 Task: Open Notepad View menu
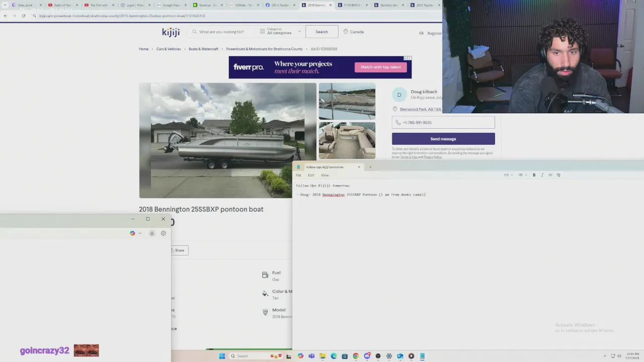(325, 175)
